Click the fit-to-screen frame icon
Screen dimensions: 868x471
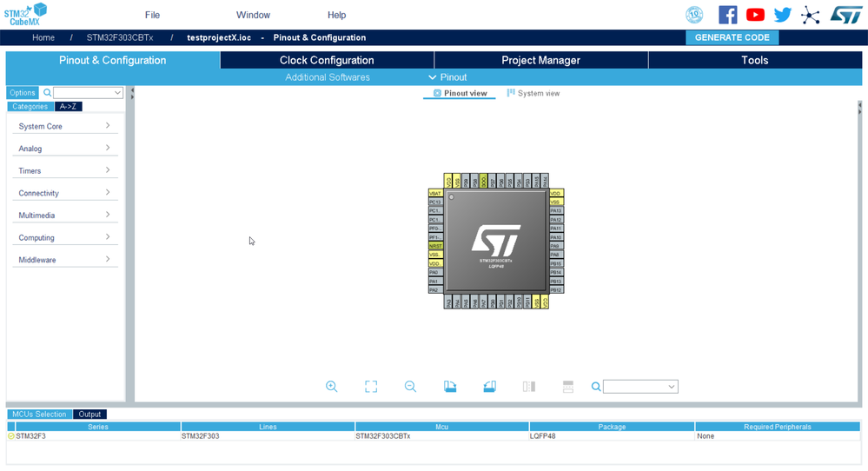coord(371,387)
